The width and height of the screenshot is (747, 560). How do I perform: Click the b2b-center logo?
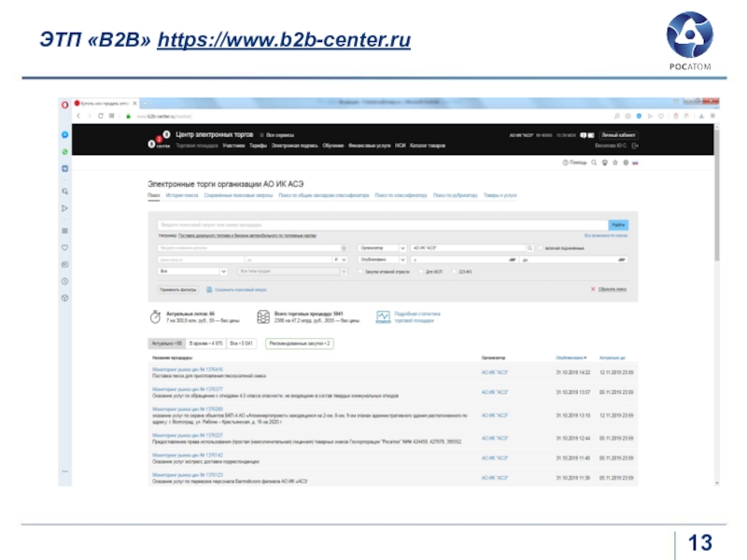point(159,139)
